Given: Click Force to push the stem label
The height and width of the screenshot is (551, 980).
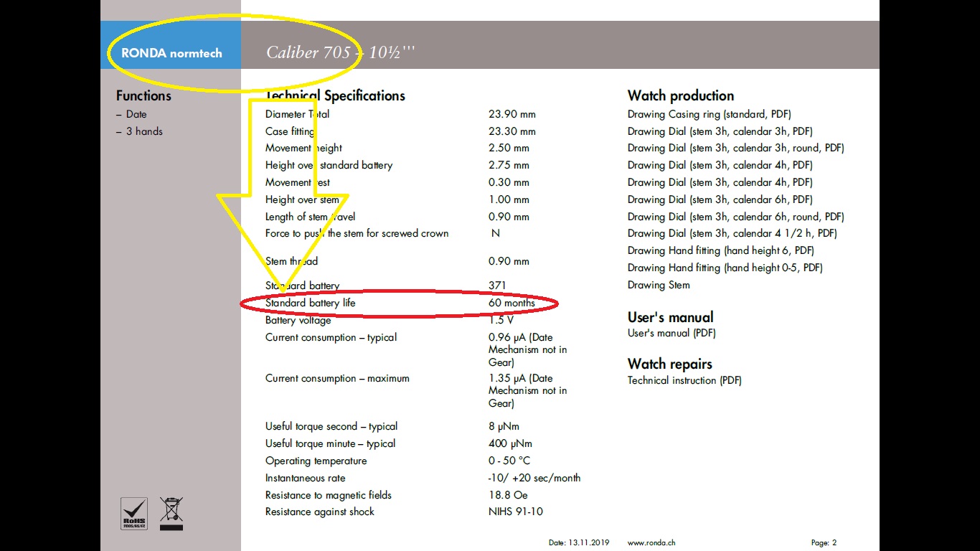Looking at the screenshot, I should pos(357,233).
